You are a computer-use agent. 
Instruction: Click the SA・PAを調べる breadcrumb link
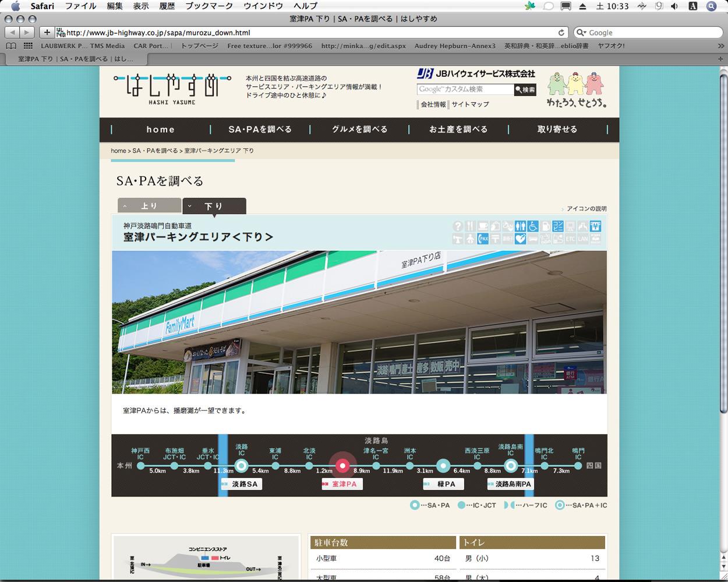pyautogui.click(x=155, y=151)
